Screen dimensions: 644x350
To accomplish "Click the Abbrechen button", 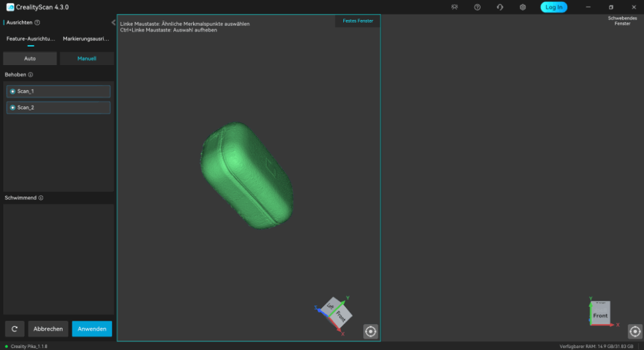I will click(x=48, y=329).
